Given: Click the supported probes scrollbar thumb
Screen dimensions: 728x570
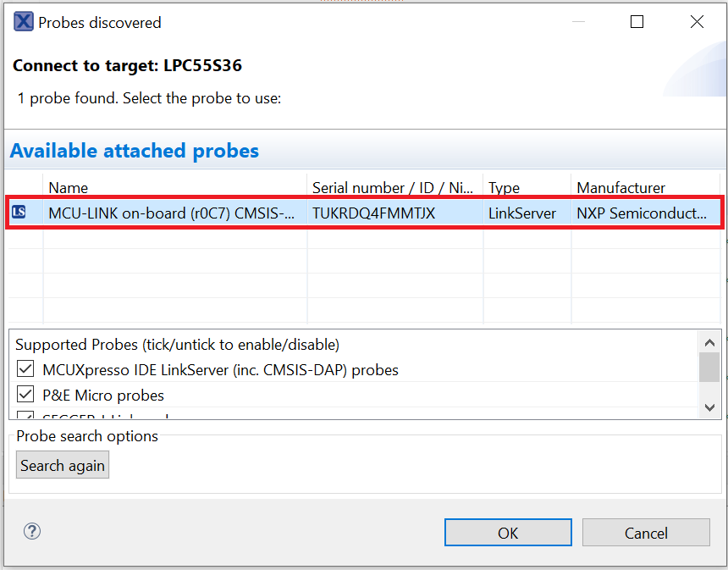Looking at the screenshot, I should click(x=709, y=368).
